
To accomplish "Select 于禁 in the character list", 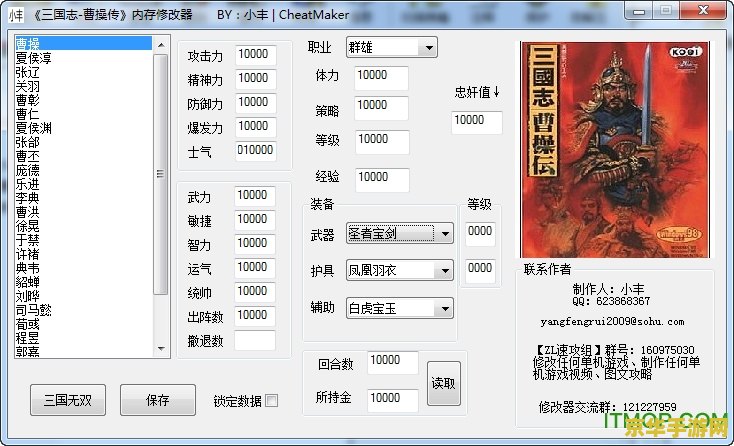I will [x=83, y=240].
